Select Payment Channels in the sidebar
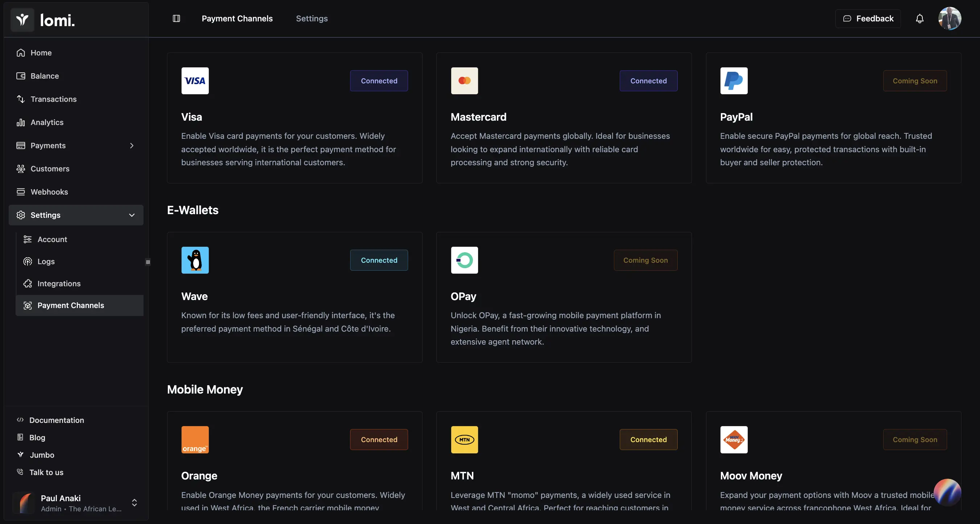Image resolution: width=980 pixels, height=524 pixels. (79, 305)
